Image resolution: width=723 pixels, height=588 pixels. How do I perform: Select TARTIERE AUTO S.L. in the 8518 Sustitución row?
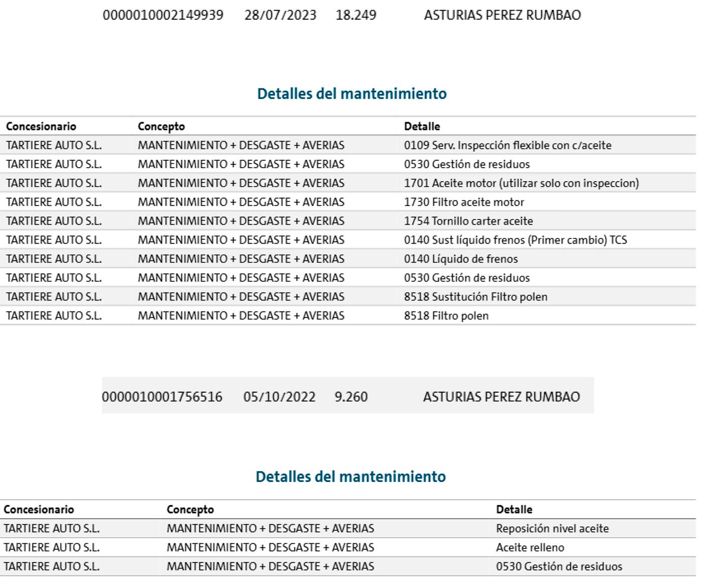(x=54, y=297)
